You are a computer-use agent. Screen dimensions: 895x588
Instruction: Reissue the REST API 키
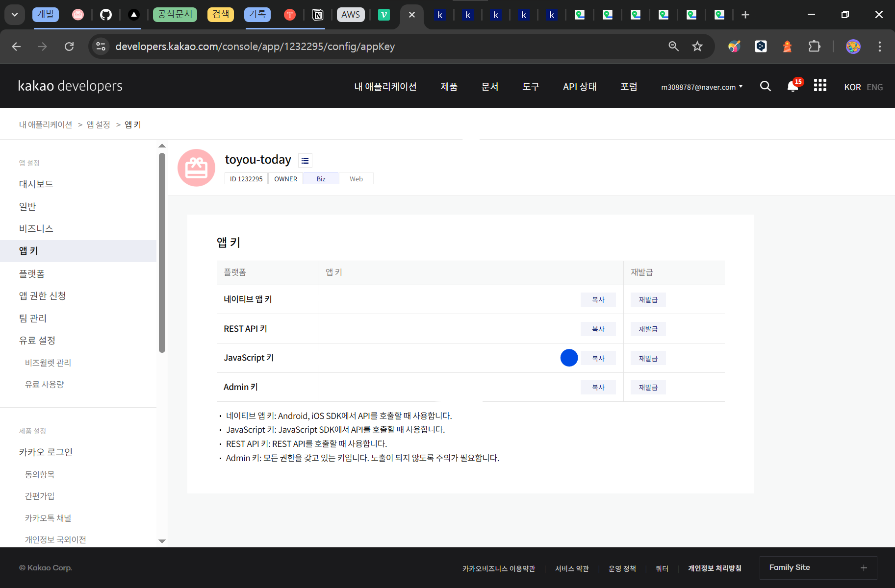tap(648, 329)
